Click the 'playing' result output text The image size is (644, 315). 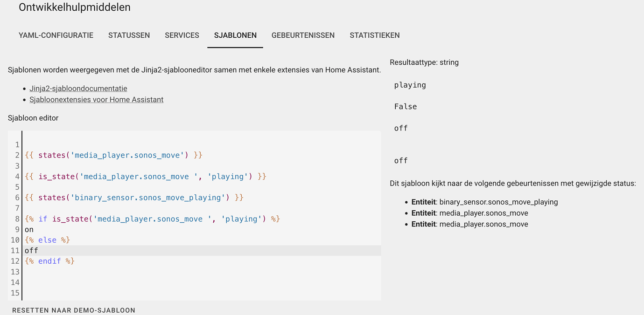410,85
